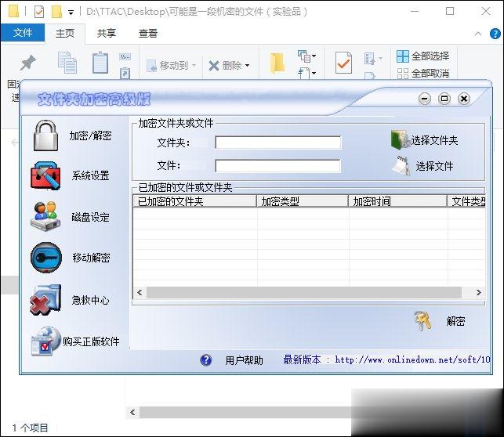This screenshot has width=504, height=437.
Task: Open the 删除 dropdown arrow
Action: coord(247,66)
